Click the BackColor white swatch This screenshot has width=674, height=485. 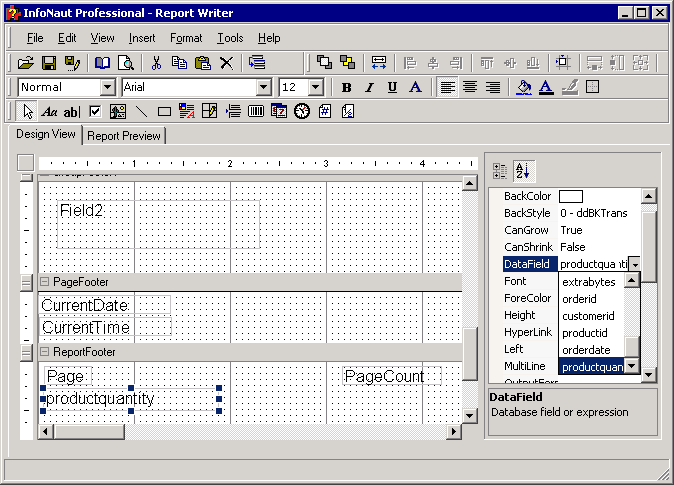click(571, 196)
